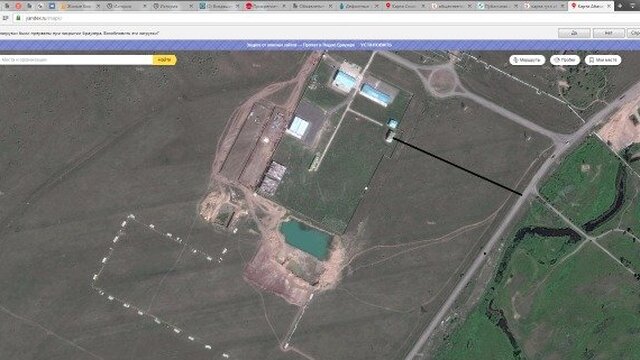Switch to the active Карта tab with red pin

pyautogui.click(x=590, y=6)
